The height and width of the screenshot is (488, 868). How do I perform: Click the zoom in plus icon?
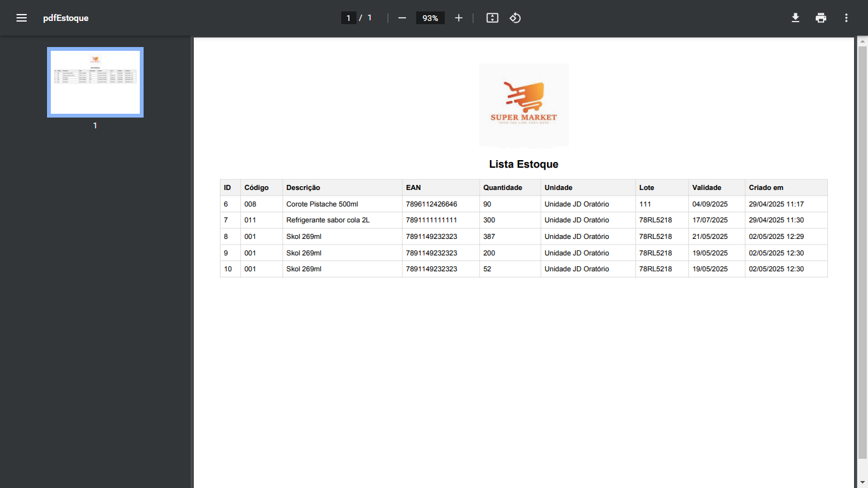click(459, 18)
